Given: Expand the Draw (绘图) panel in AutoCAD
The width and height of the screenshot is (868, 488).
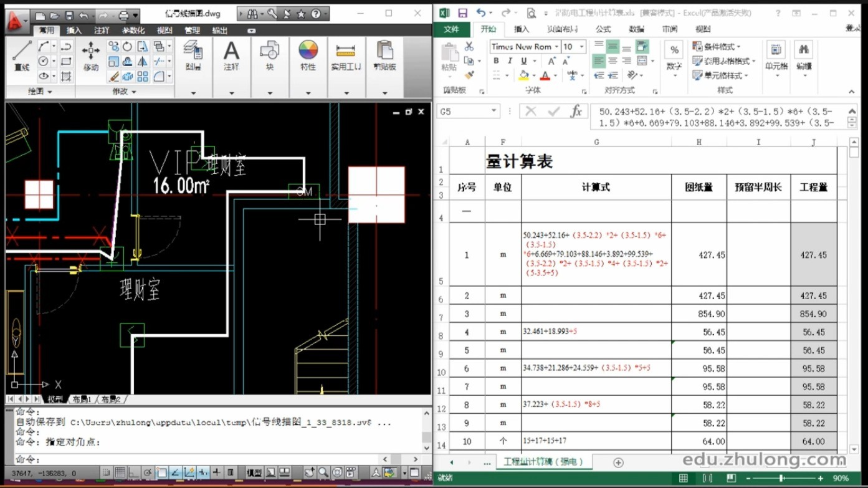Looking at the screenshot, I should click(40, 92).
